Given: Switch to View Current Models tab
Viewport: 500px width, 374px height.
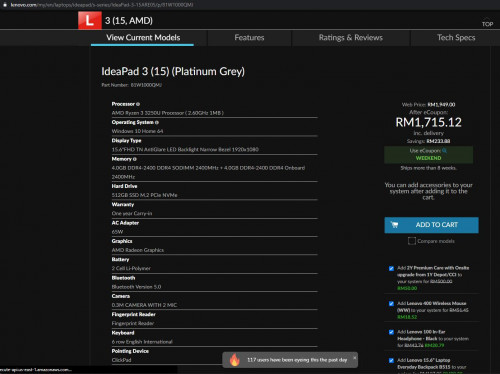Looking at the screenshot, I should pos(143,38).
